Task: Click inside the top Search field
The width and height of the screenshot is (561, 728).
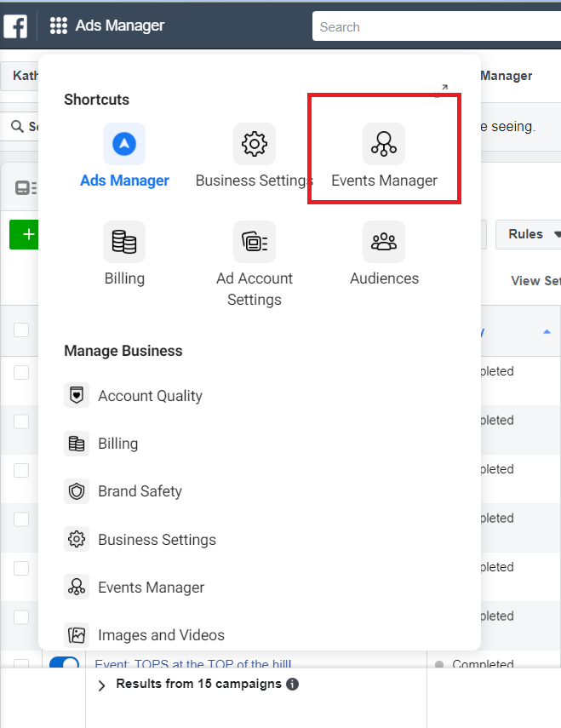Action: coord(437,26)
